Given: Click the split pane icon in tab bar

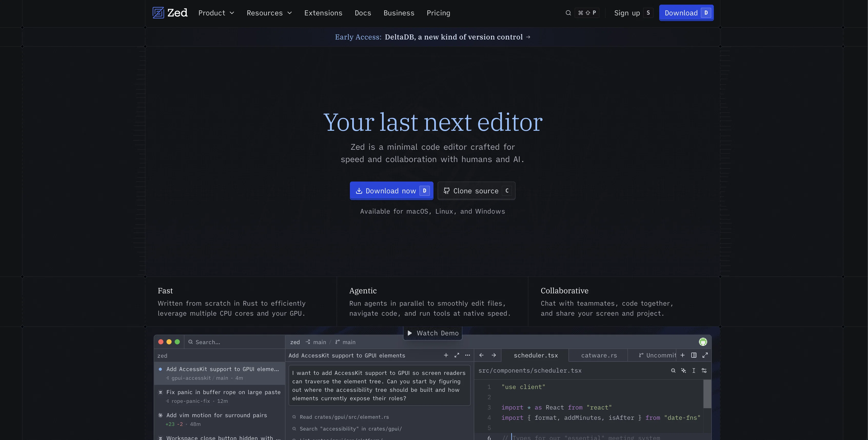Looking at the screenshot, I should click(x=694, y=355).
